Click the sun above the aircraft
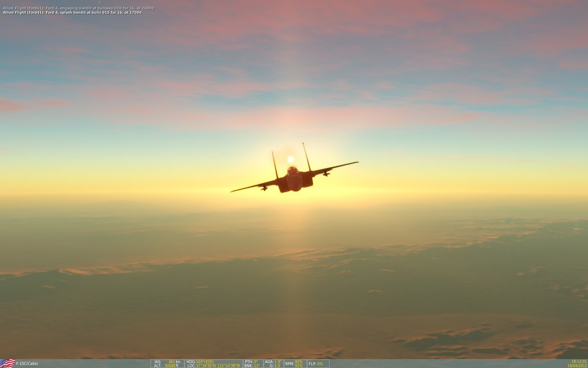 click(290, 159)
